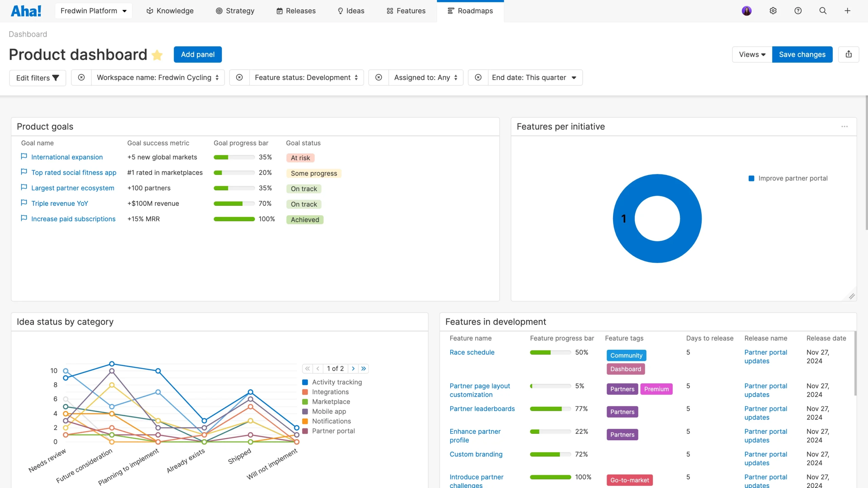Open the ellipsis menu on Features per initiative
The image size is (868, 488).
click(844, 126)
